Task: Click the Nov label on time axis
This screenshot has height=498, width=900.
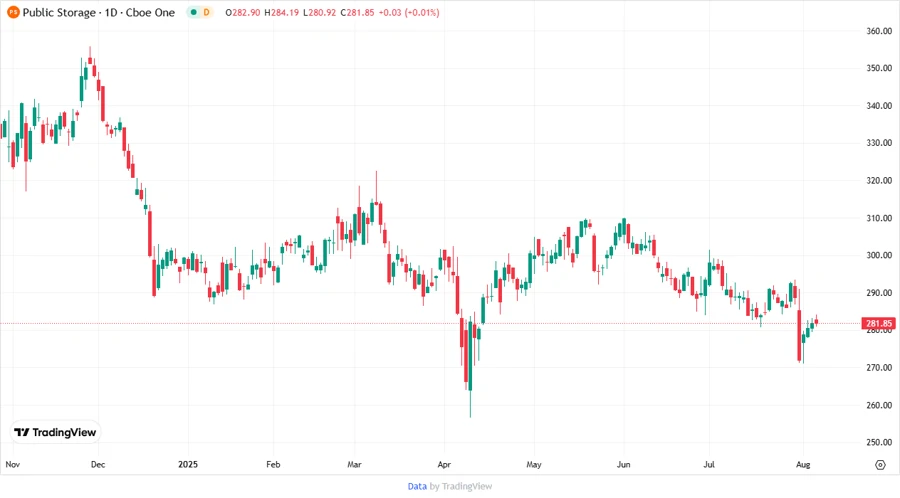Action: pos(13,464)
